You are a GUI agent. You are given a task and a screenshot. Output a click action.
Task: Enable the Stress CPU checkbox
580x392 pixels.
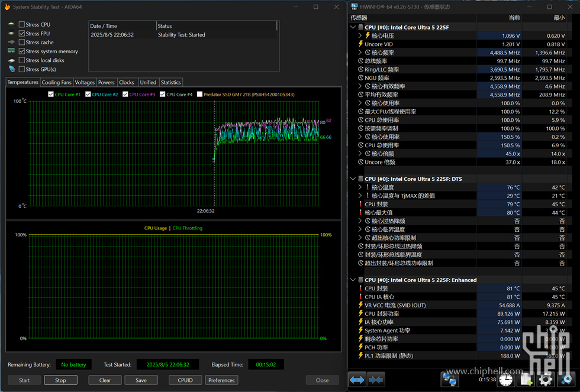(22, 24)
